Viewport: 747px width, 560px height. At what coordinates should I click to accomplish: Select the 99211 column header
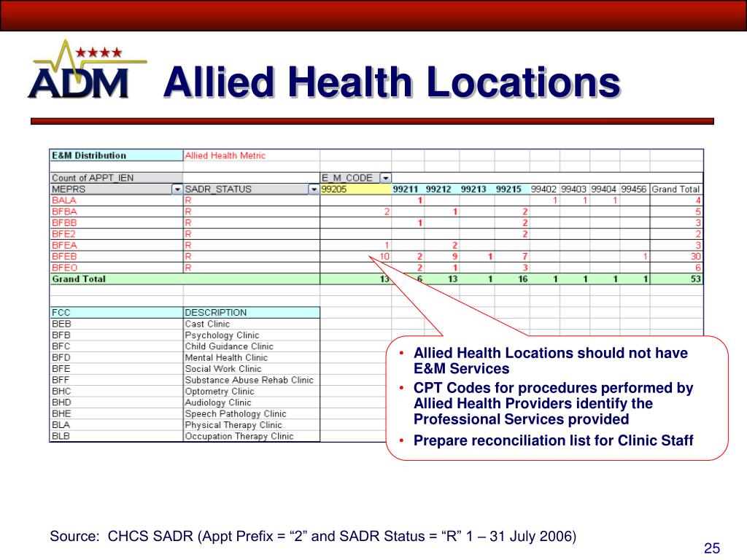click(407, 189)
